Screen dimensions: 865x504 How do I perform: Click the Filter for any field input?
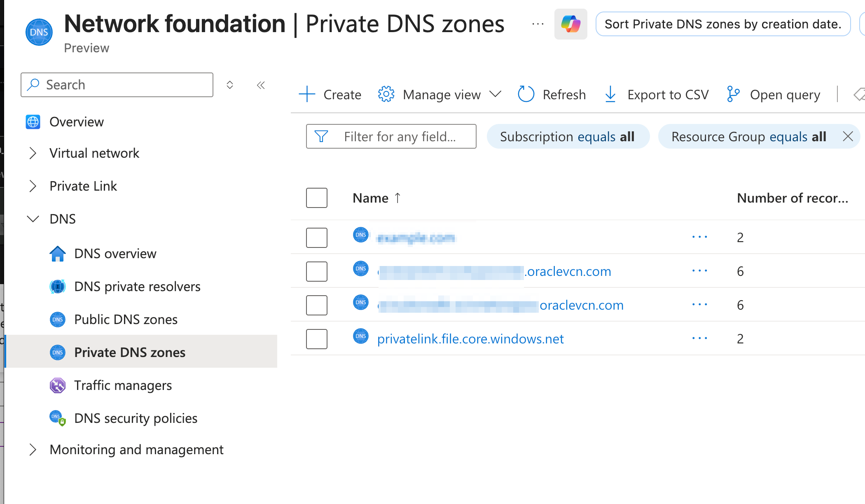tap(400, 136)
